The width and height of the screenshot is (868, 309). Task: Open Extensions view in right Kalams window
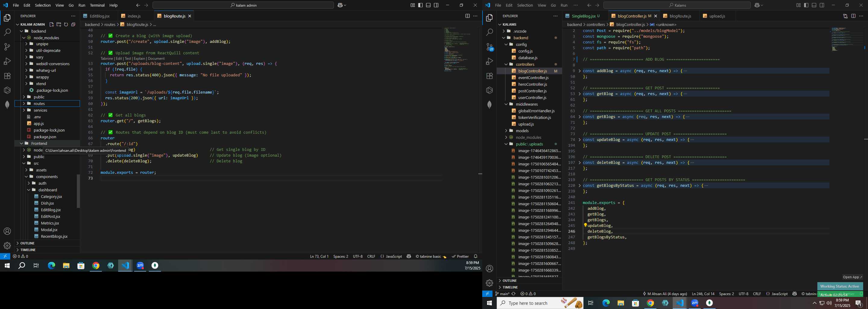tap(489, 76)
